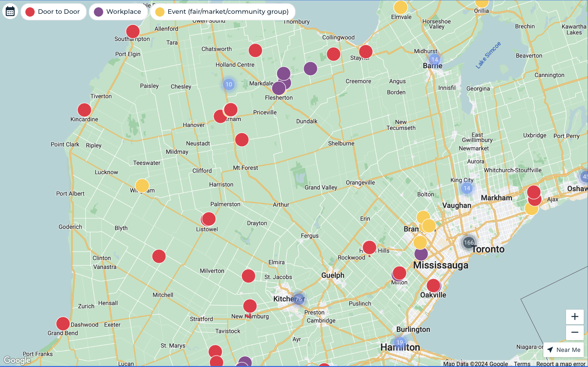
Task: Click Report a map error link
Action: tap(560, 364)
